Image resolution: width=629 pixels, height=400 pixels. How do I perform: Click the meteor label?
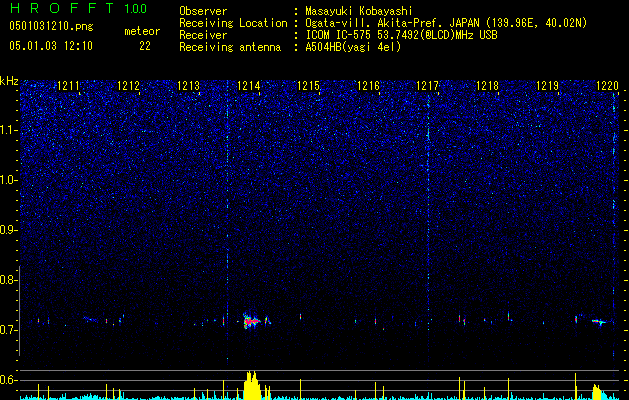tap(142, 31)
